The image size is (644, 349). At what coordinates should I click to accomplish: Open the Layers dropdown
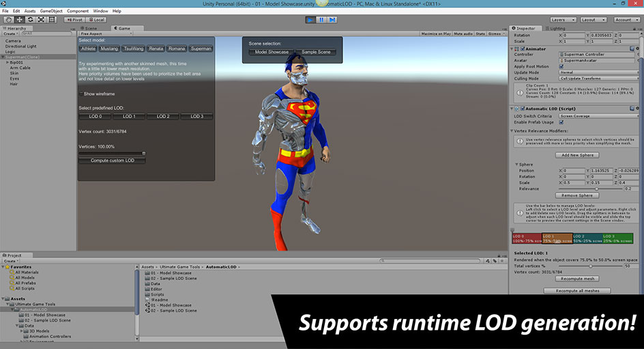click(563, 20)
